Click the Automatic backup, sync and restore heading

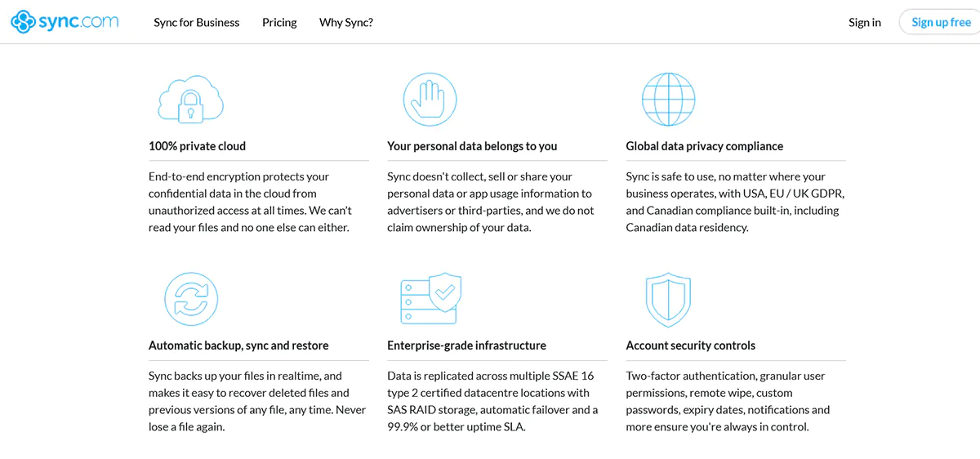coord(238,345)
